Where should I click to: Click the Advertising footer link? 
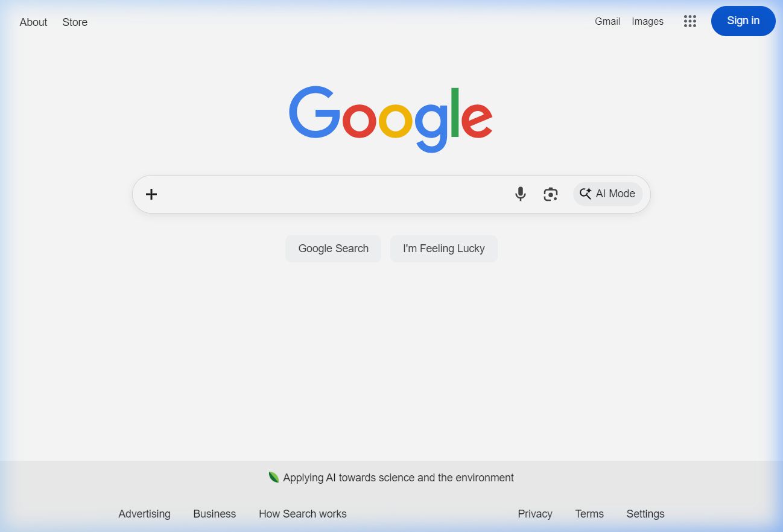[144, 514]
